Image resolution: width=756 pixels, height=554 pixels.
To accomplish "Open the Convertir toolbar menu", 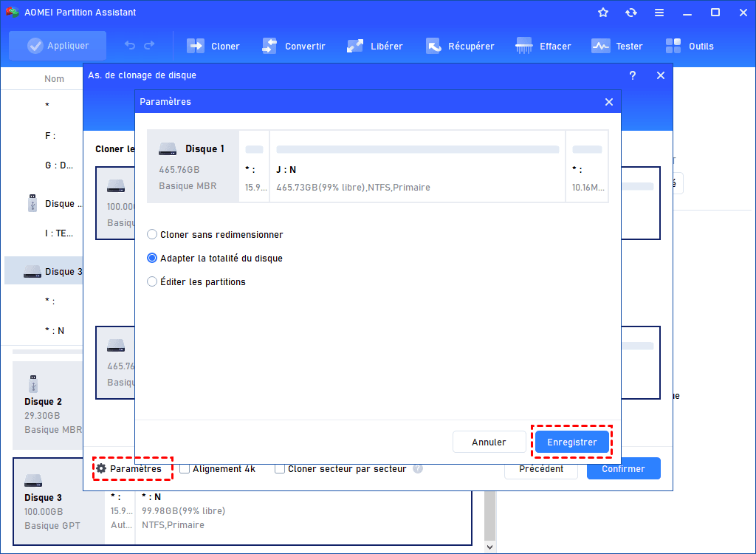I will point(294,47).
